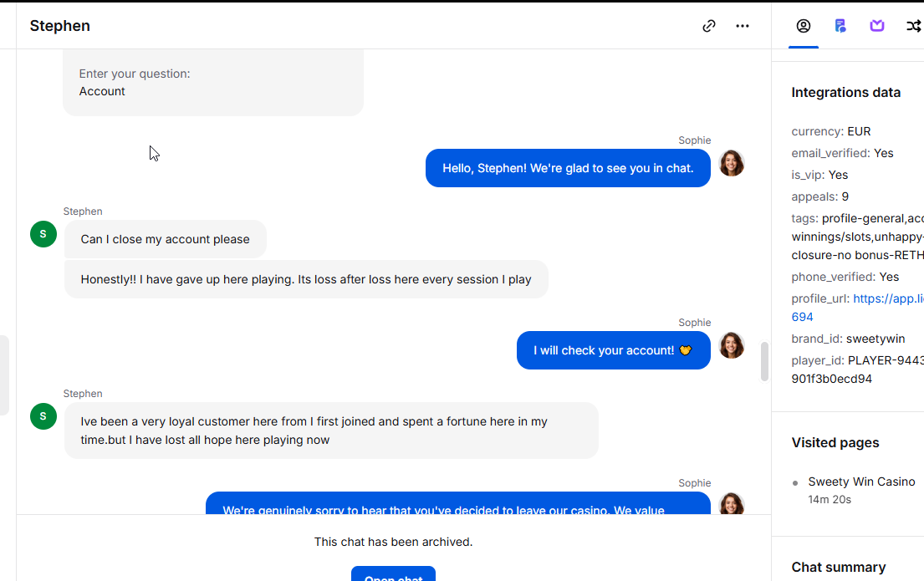The image size is (924, 581).
Task: Click Stephen's green avatar beside loyal customer message
Action: point(43,416)
